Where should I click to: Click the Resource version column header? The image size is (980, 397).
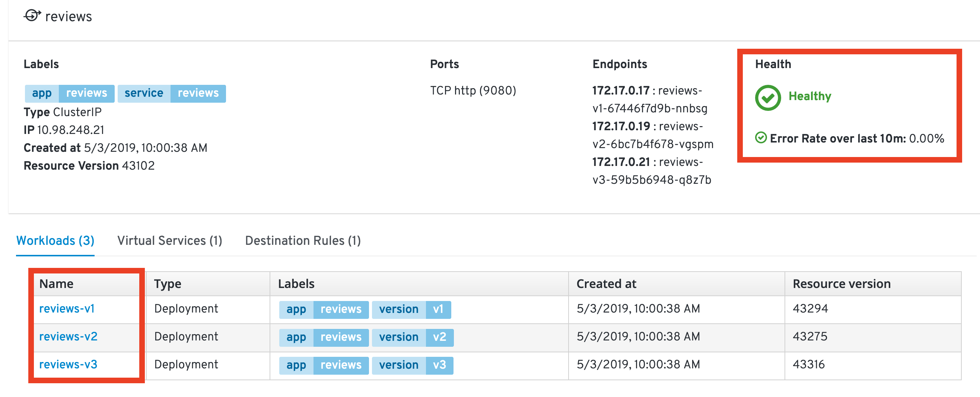pos(841,284)
